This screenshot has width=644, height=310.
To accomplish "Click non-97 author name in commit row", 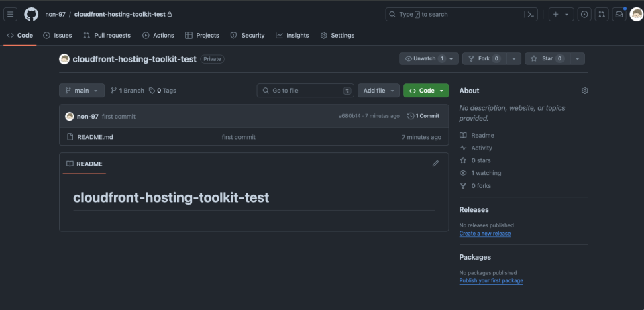I will pos(87,117).
